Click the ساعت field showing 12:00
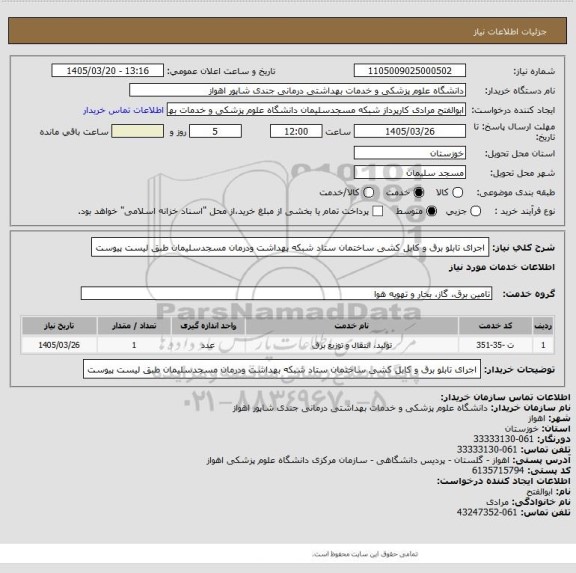 click(x=296, y=131)
